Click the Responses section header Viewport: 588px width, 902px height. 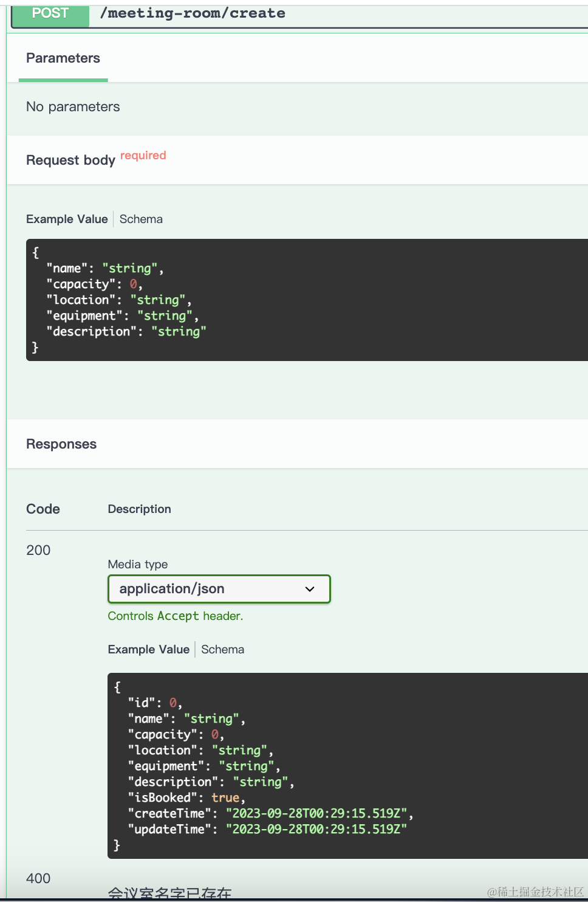(x=61, y=444)
